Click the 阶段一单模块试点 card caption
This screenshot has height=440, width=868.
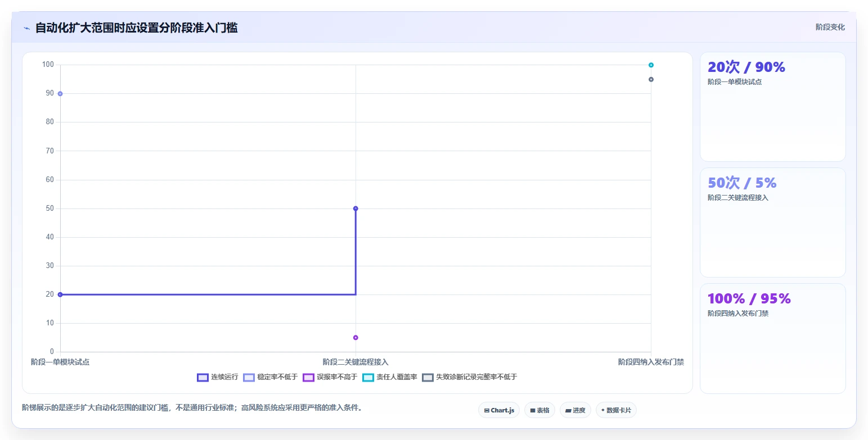735,82
